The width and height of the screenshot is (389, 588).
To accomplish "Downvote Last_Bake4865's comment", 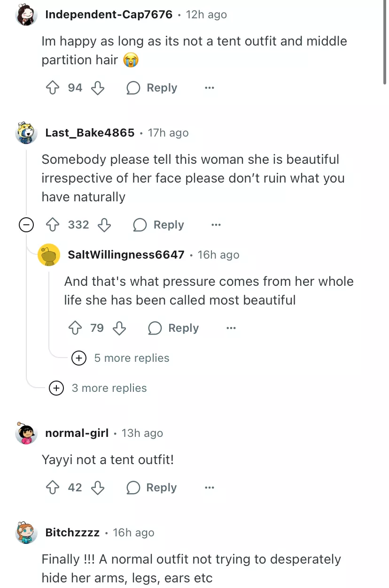I will coord(104,225).
